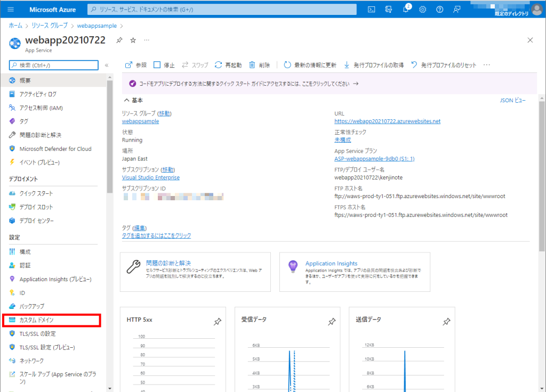The image size is (546, 392).
Task: Open ネットワーク menu item
Action: click(53, 361)
